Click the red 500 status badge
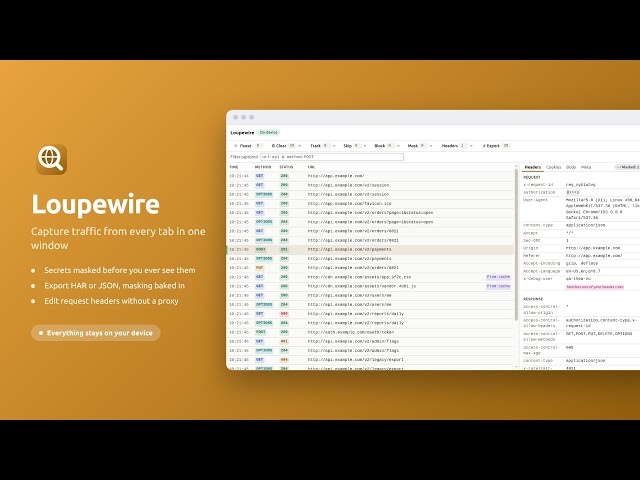640x480 pixels. coord(284,314)
